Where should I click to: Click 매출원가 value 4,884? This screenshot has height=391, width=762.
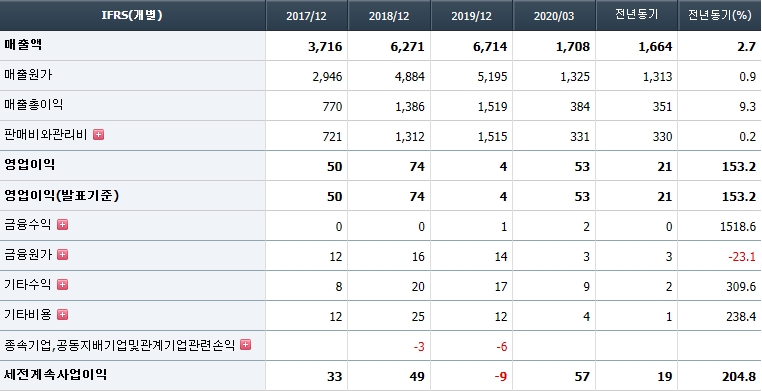pyautogui.click(x=410, y=77)
